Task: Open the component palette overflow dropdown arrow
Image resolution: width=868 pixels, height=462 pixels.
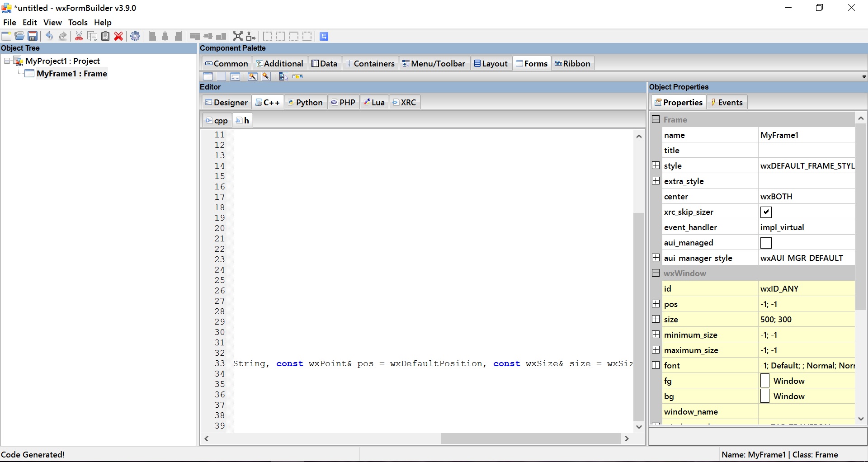Action: pyautogui.click(x=864, y=77)
